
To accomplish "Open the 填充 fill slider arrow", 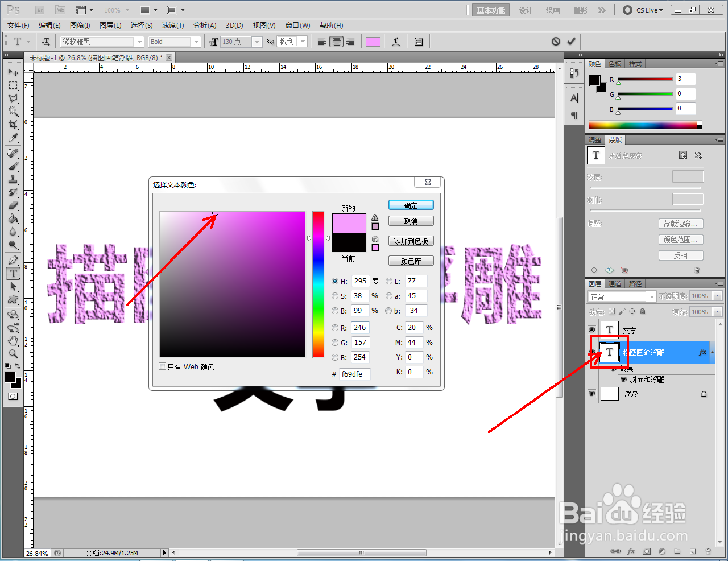I will [717, 312].
